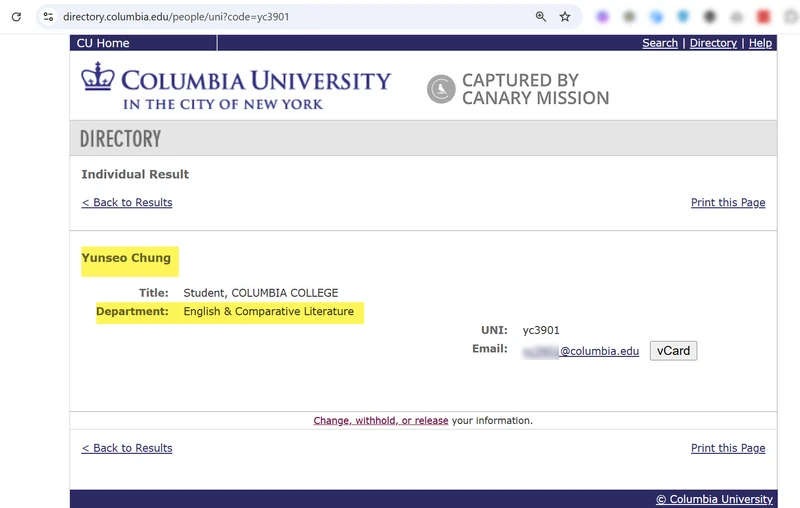
Task: Bookmark this page with the star icon
Action: [x=565, y=17]
